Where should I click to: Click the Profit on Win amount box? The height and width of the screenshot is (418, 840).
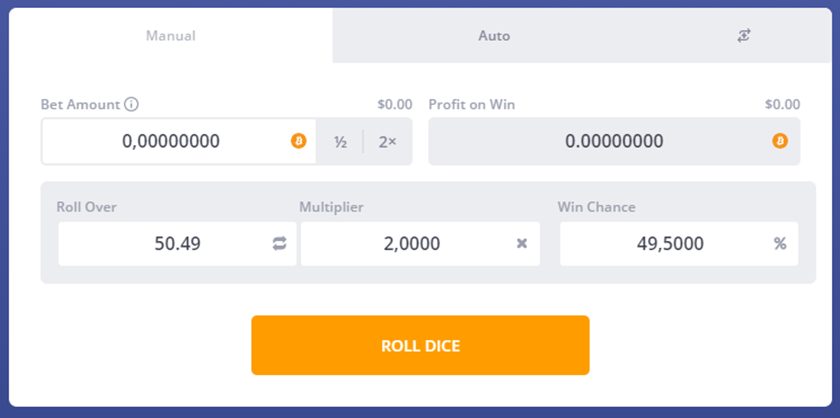click(614, 141)
